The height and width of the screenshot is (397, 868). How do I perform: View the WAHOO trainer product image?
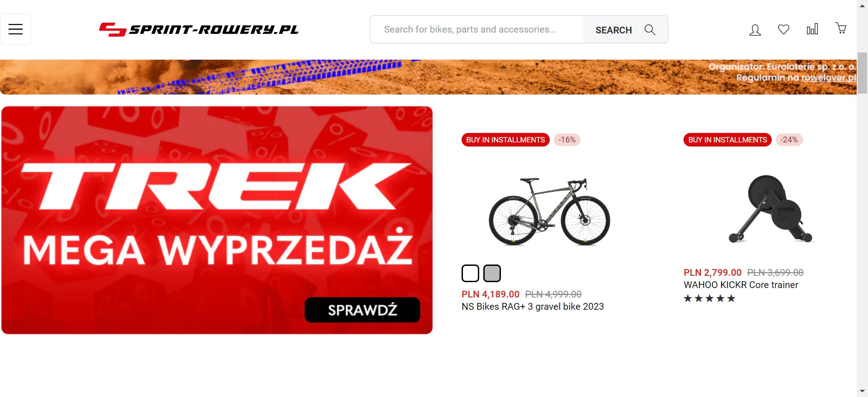coord(771,209)
